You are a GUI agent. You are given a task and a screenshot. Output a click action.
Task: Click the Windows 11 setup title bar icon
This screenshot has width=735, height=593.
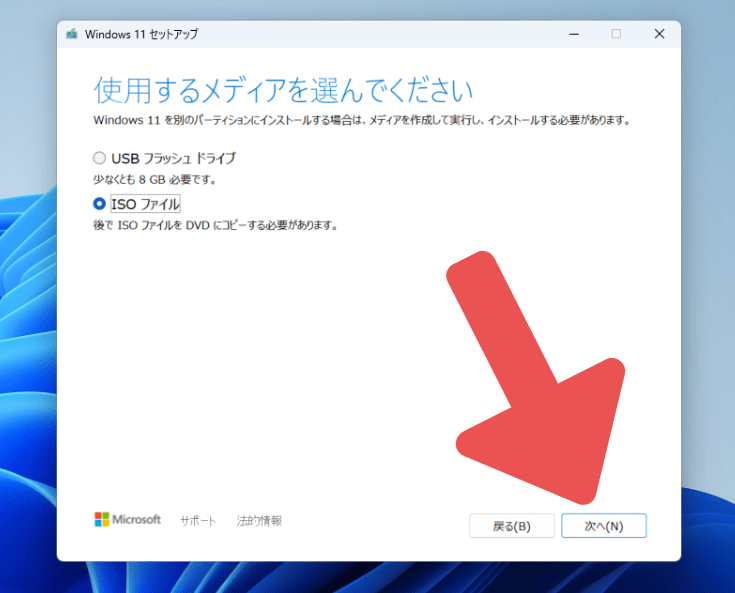point(72,34)
